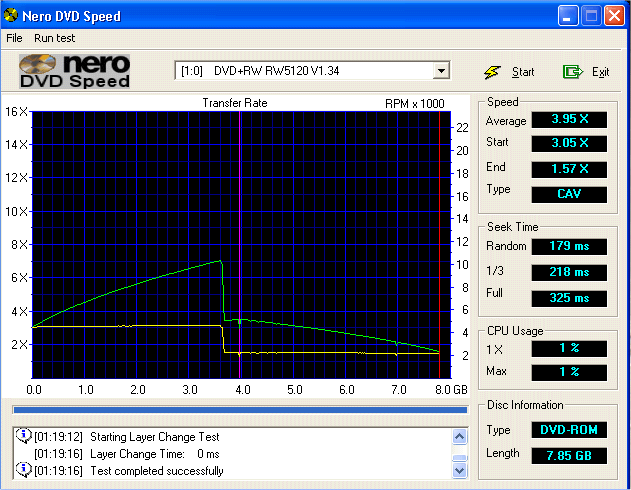Maximize the Nero DVD Speed window
This screenshot has width=631, height=490.
pos(591,16)
